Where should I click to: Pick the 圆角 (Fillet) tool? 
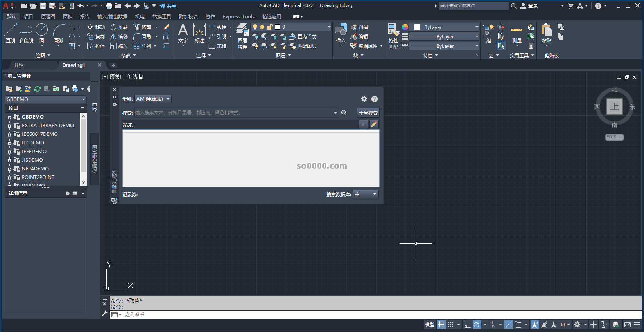click(142, 36)
